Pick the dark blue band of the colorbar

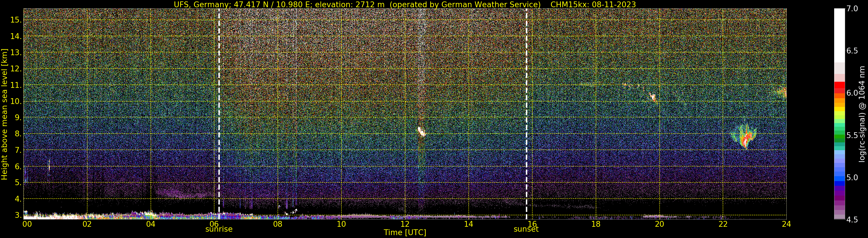[x=839, y=184]
